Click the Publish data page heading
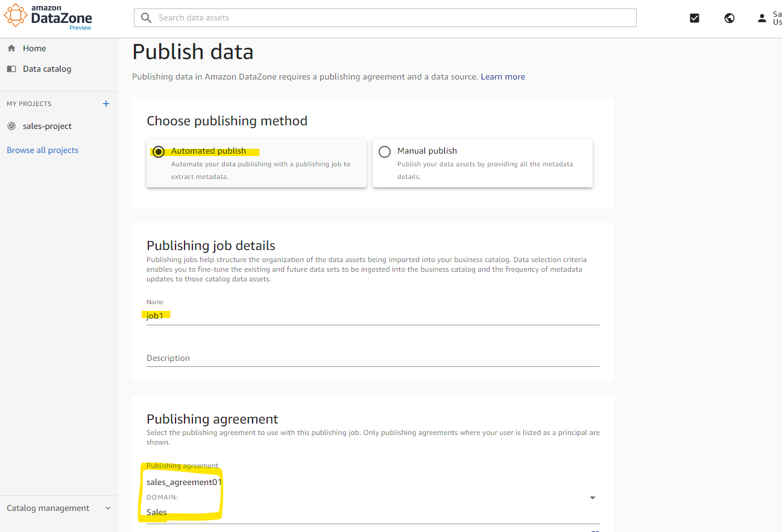This screenshot has width=782, height=532. tap(193, 52)
